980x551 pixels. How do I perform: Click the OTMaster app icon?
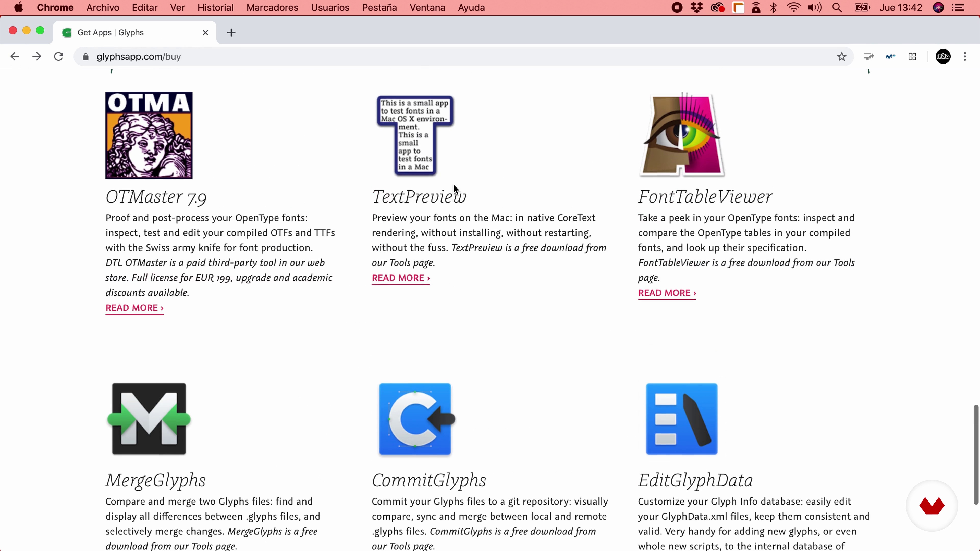(149, 135)
